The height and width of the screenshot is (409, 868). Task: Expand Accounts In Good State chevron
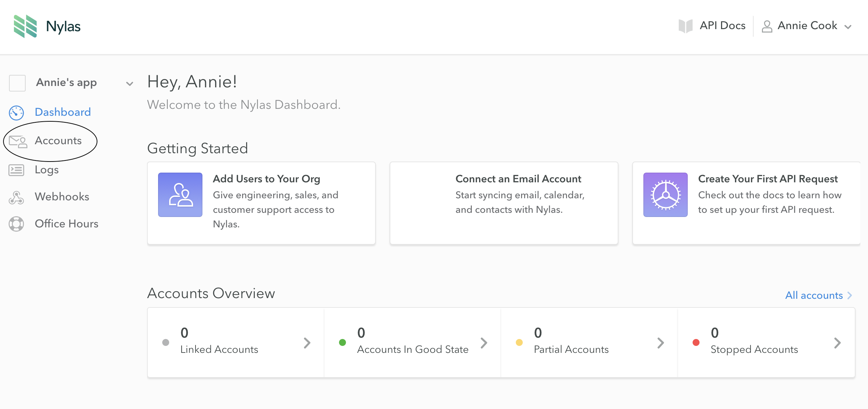[484, 343]
